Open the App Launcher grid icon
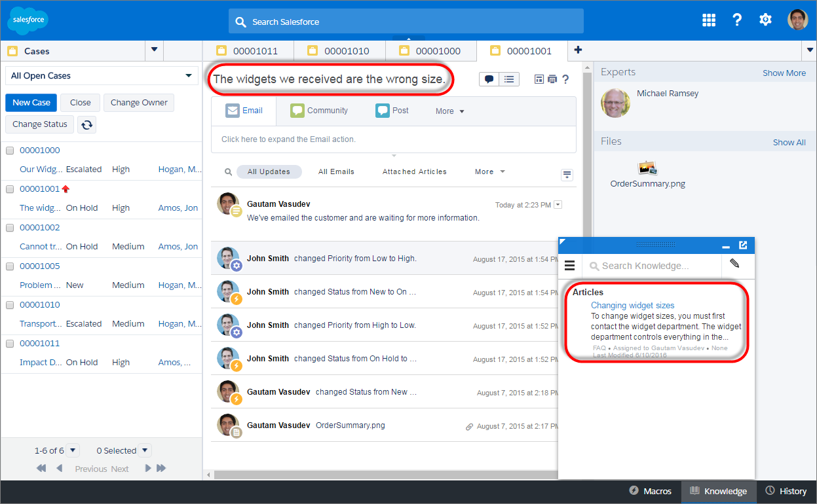817x504 pixels. coord(708,20)
